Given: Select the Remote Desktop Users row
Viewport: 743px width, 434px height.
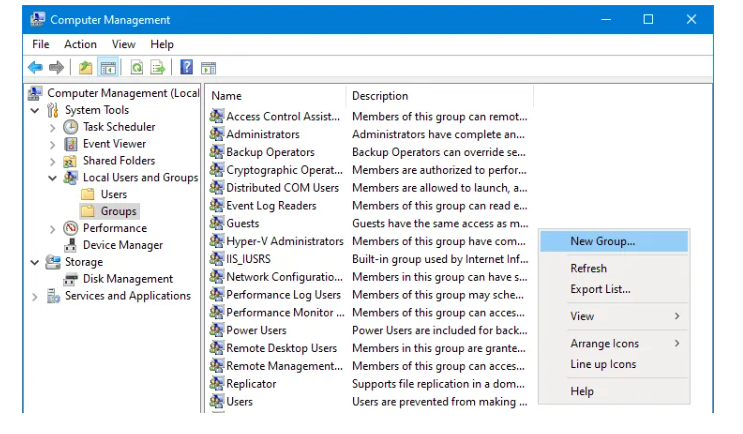Looking at the screenshot, I should (369, 348).
